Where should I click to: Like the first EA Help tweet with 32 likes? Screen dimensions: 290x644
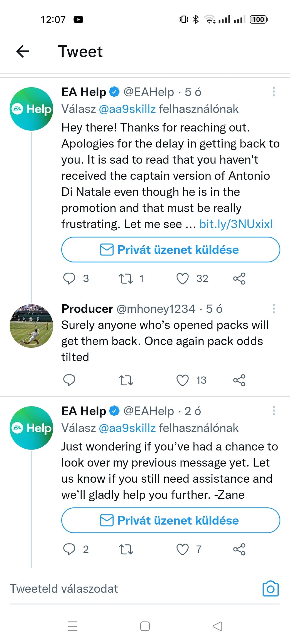[183, 278]
